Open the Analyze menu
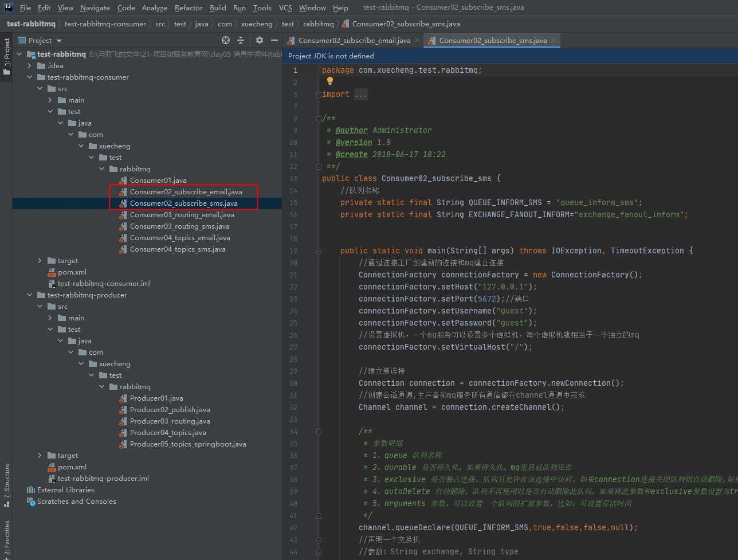Viewport: 738px width, 560px height. click(x=155, y=7)
